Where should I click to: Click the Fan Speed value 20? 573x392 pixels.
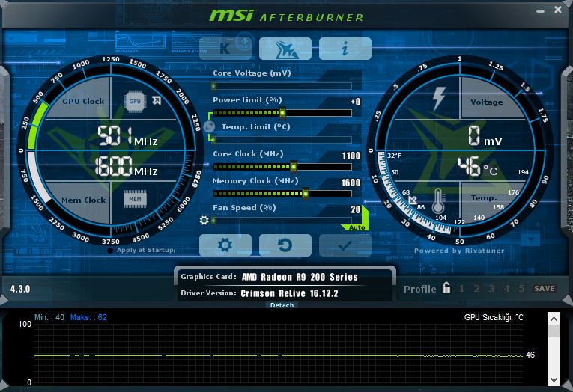pyautogui.click(x=356, y=209)
